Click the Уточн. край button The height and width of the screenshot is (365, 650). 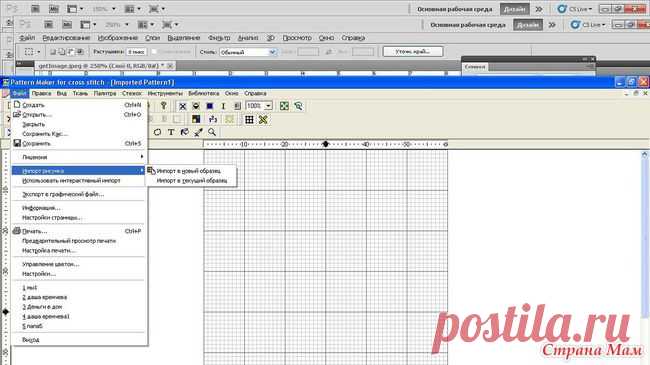click(x=413, y=51)
